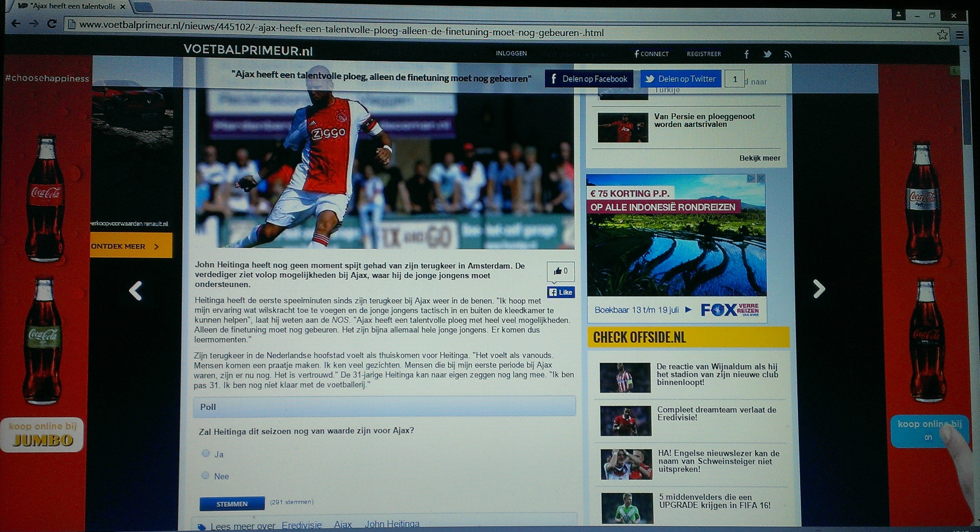Click the browser back arrow
Viewport: 980px width, 532px height.
point(16,24)
